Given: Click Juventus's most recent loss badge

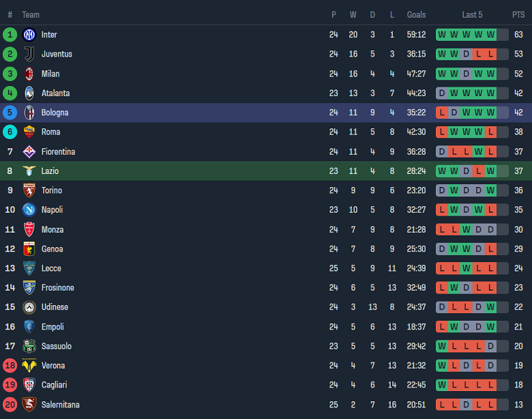Looking at the screenshot, I should pos(490,54).
